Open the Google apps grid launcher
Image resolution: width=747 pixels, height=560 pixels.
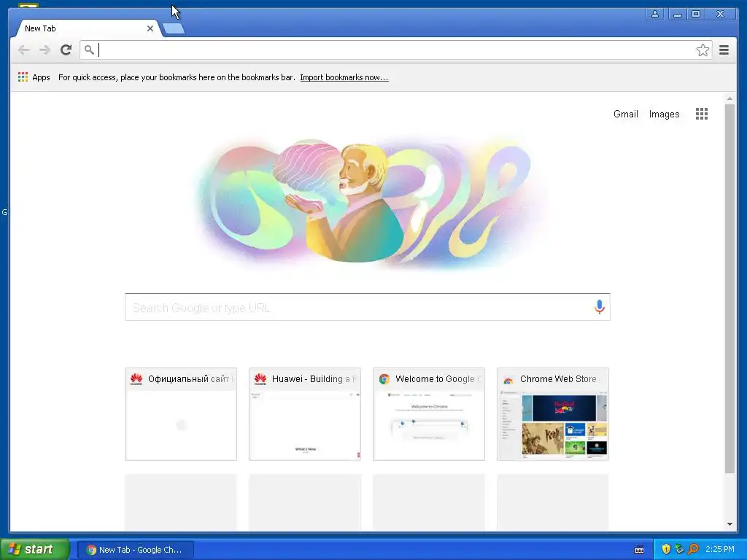pos(701,114)
